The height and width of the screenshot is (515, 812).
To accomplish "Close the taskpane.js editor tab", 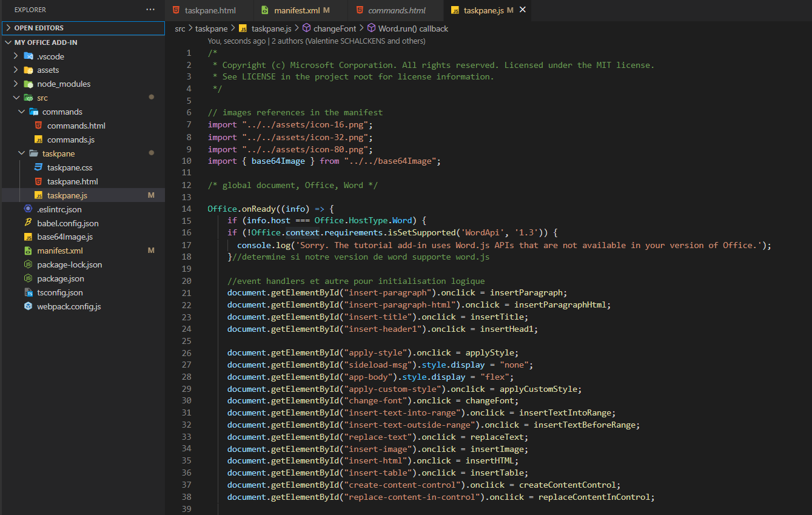I will [523, 10].
